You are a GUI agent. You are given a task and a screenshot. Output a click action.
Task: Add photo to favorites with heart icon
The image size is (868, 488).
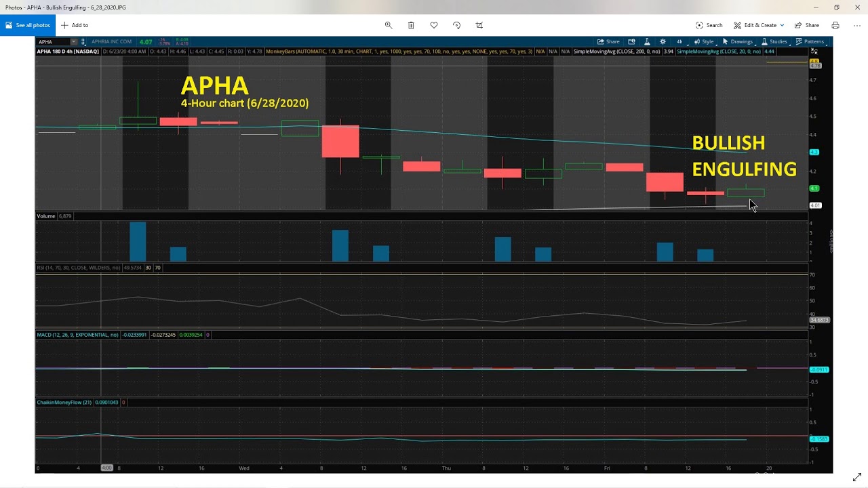[x=434, y=25]
